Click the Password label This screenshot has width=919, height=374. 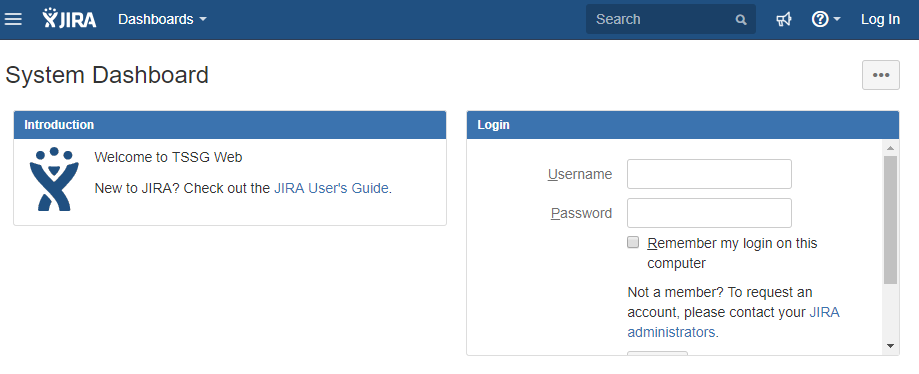(x=581, y=213)
